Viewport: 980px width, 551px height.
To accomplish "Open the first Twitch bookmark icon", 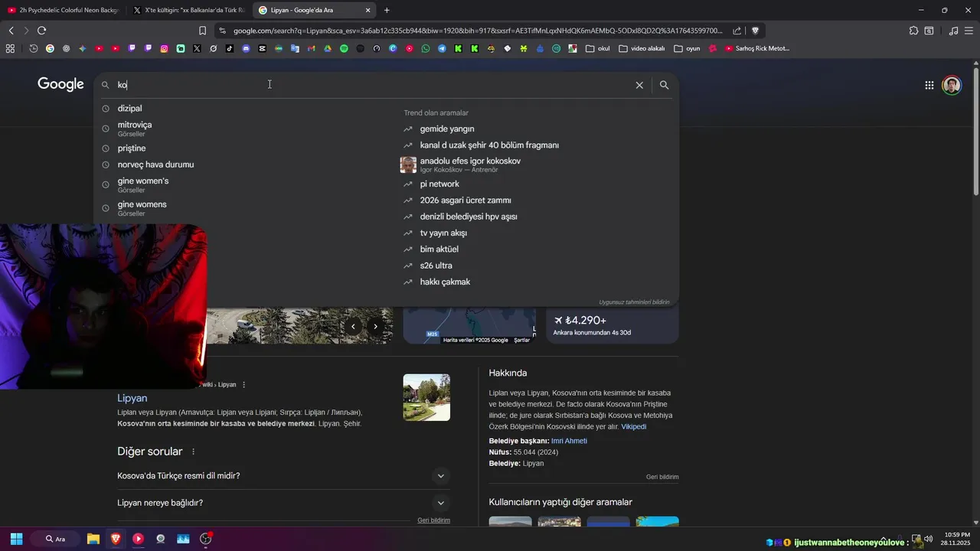I will click(132, 48).
